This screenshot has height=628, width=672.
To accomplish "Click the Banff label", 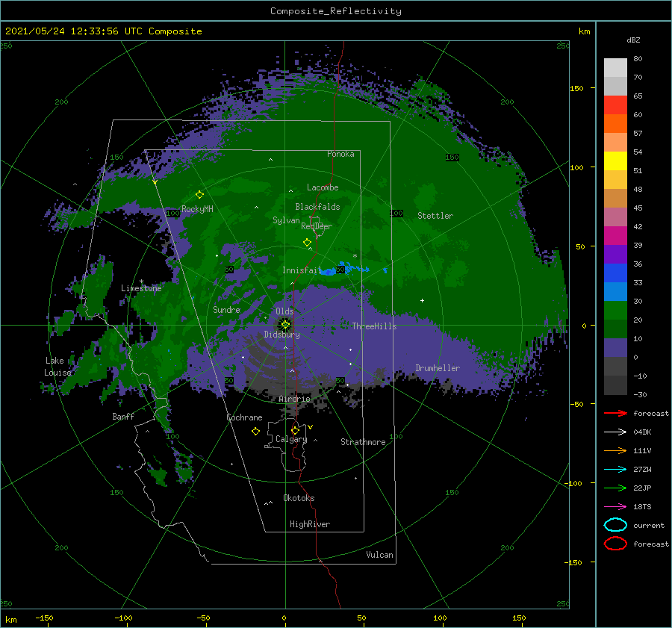I will click(123, 416).
